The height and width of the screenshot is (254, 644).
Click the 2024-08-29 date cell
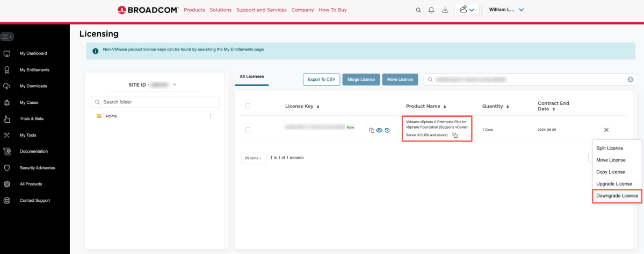tap(547, 130)
